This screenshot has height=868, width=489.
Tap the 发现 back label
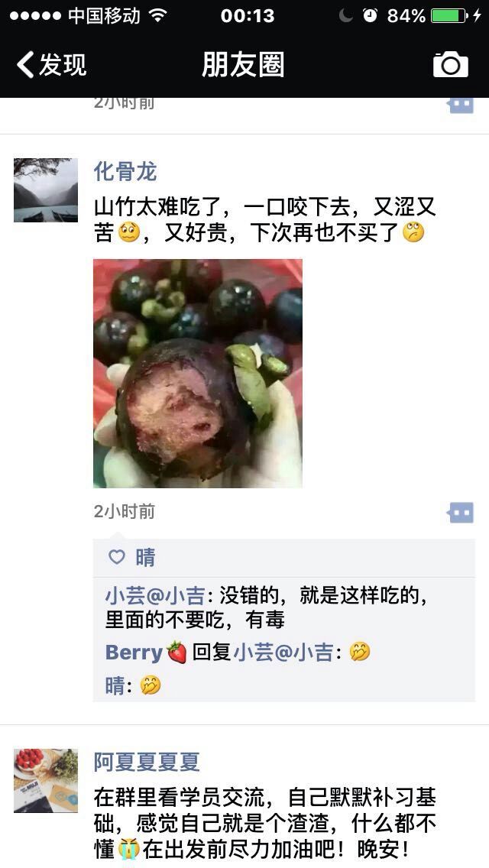pos(62,65)
